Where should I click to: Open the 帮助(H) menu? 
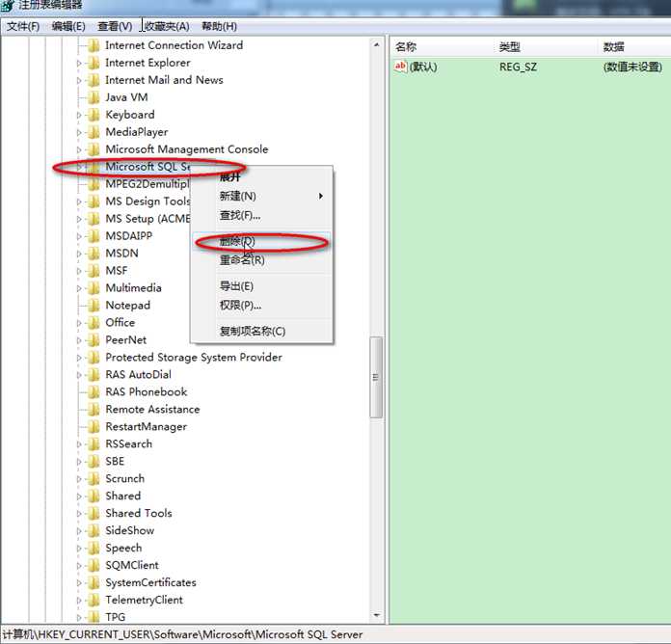(219, 27)
